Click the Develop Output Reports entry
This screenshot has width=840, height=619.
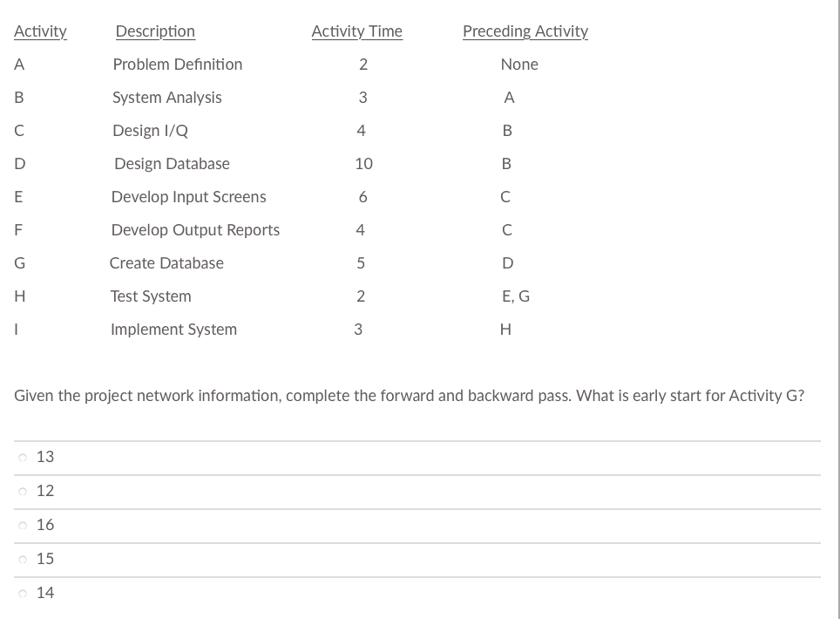coord(196,230)
